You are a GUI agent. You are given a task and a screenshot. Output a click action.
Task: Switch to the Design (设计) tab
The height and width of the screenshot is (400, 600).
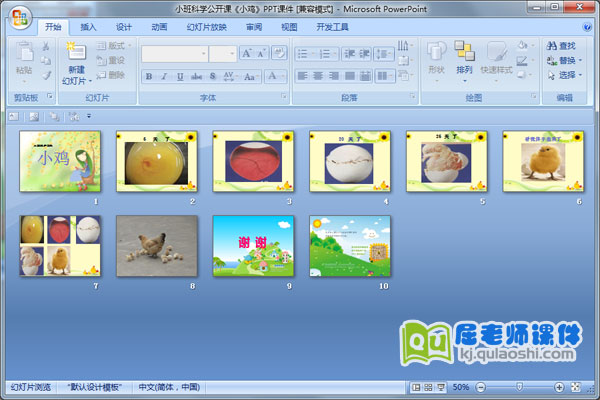tap(124, 27)
